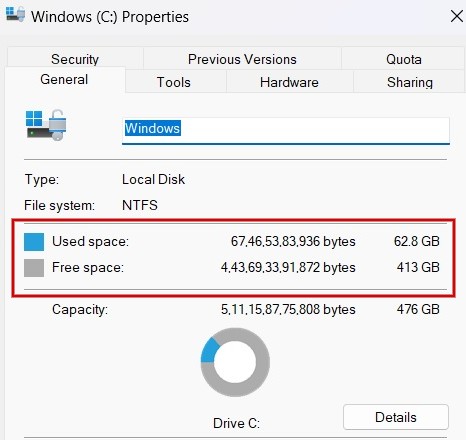
Task: Open the Quota tab
Action: (x=404, y=59)
